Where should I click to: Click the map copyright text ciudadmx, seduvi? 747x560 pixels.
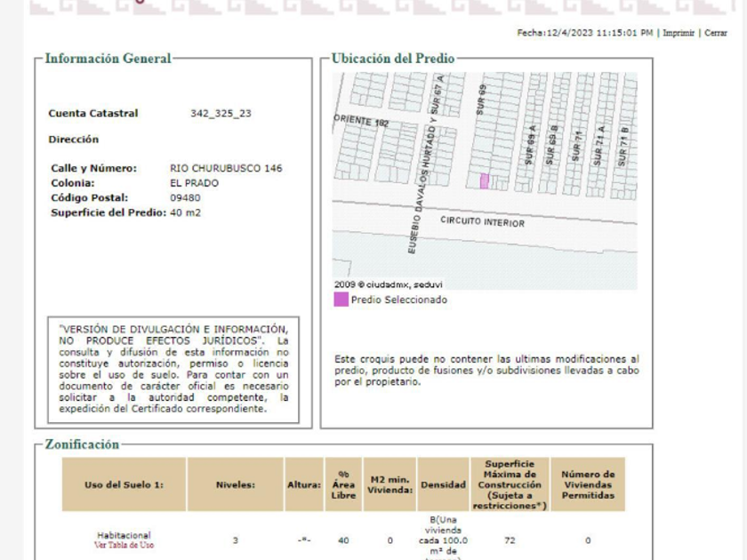[389, 284]
